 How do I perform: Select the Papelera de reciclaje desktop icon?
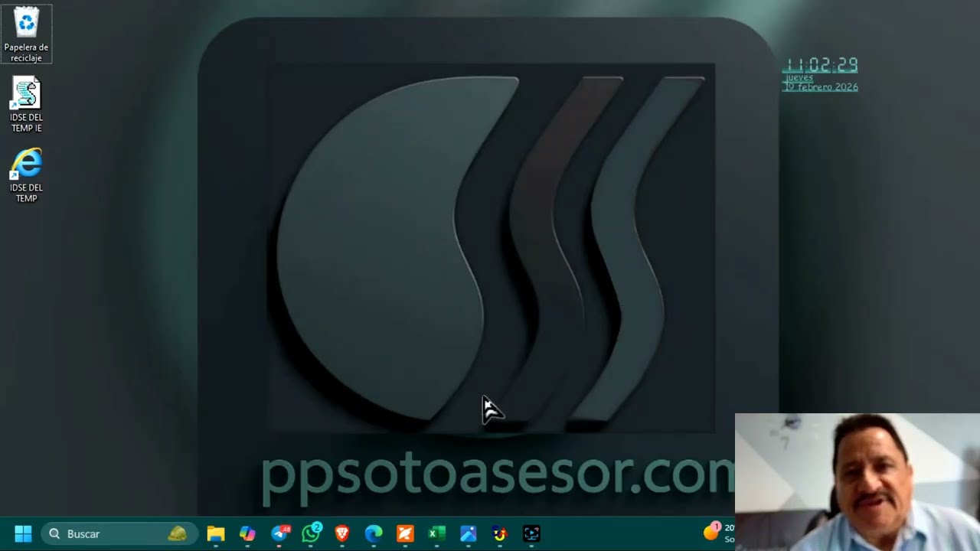coord(27,34)
